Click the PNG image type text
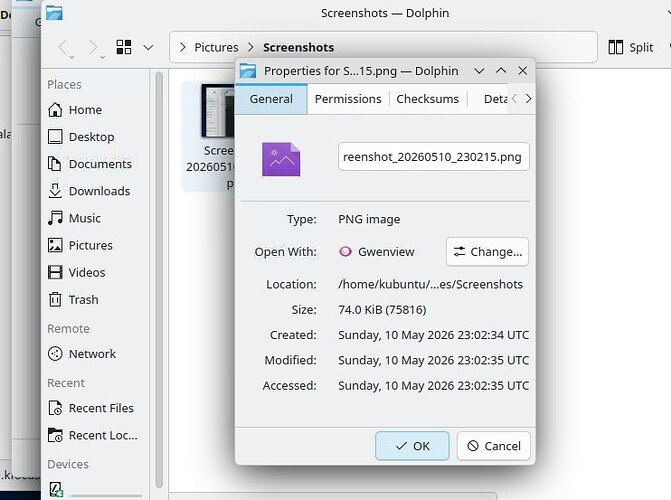The width and height of the screenshot is (671, 500). (x=369, y=219)
